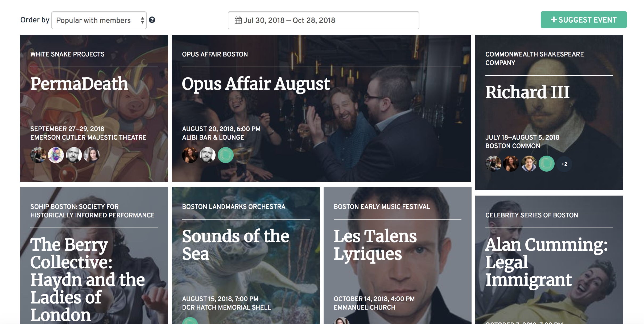Open the Jul 30 – Oct 28 date range field
Screen dimensions: 644x324
[323, 20]
